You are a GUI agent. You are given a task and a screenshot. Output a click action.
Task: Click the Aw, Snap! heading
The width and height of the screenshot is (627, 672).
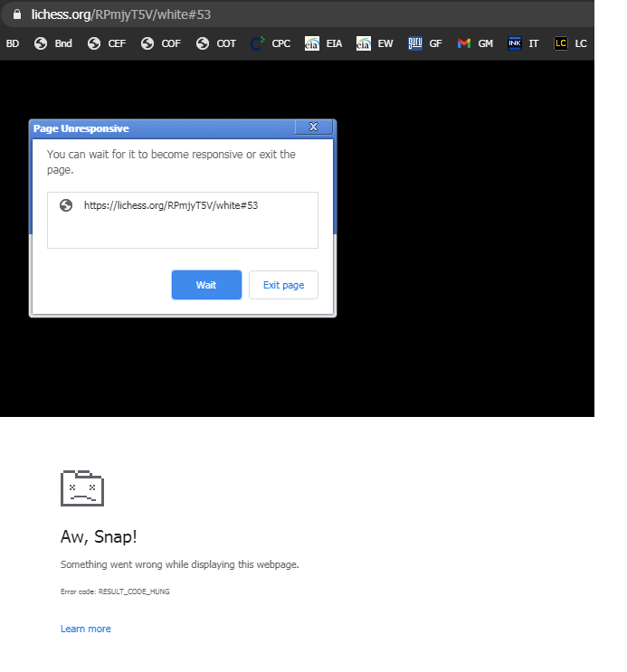click(x=99, y=536)
